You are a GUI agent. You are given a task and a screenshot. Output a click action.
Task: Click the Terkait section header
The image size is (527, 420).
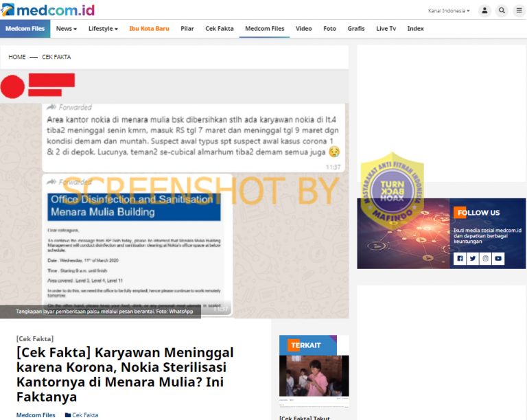(308, 345)
